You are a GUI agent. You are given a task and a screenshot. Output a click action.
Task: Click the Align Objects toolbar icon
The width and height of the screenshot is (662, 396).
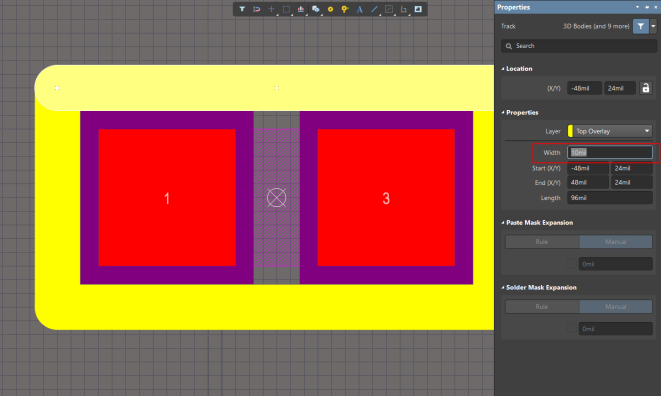pos(301,9)
